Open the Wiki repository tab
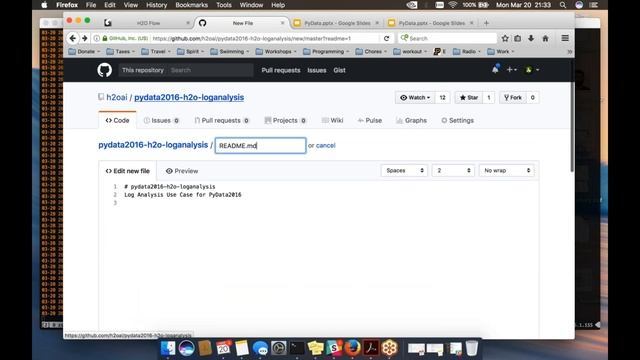Viewport: 640px width, 360px height. pyautogui.click(x=332, y=120)
